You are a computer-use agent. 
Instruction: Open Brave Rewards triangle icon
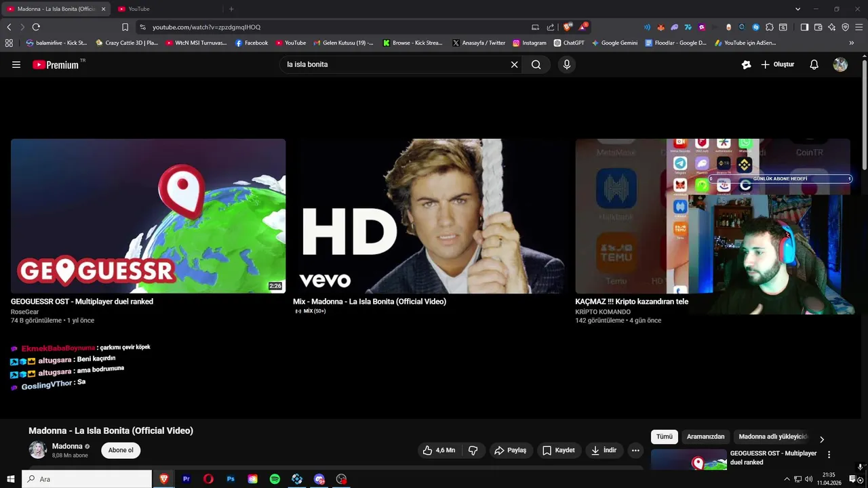583,27
